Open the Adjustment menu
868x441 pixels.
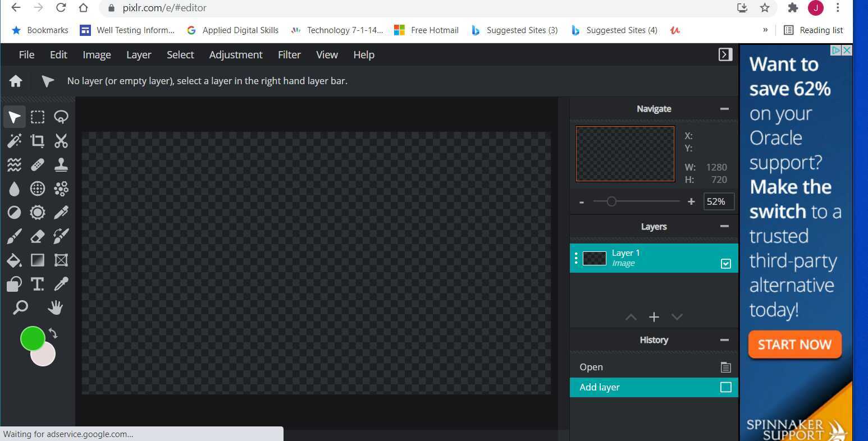pyautogui.click(x=235, y=54)
